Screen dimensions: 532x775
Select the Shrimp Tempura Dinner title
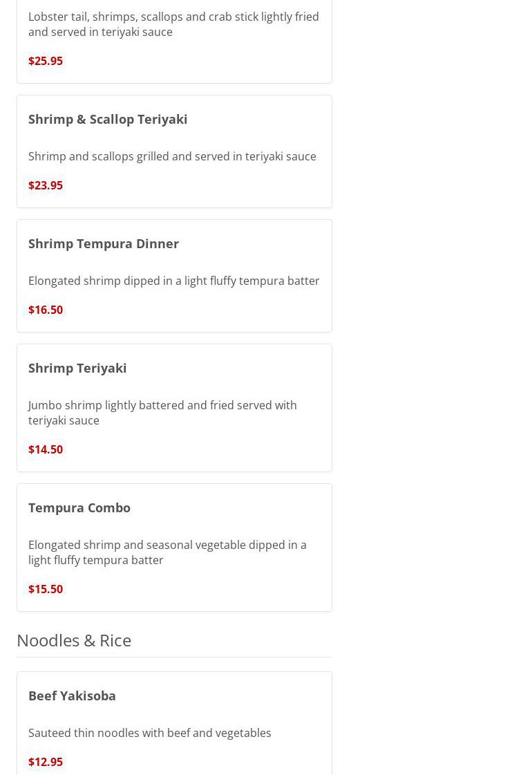[x=103, y=244]
